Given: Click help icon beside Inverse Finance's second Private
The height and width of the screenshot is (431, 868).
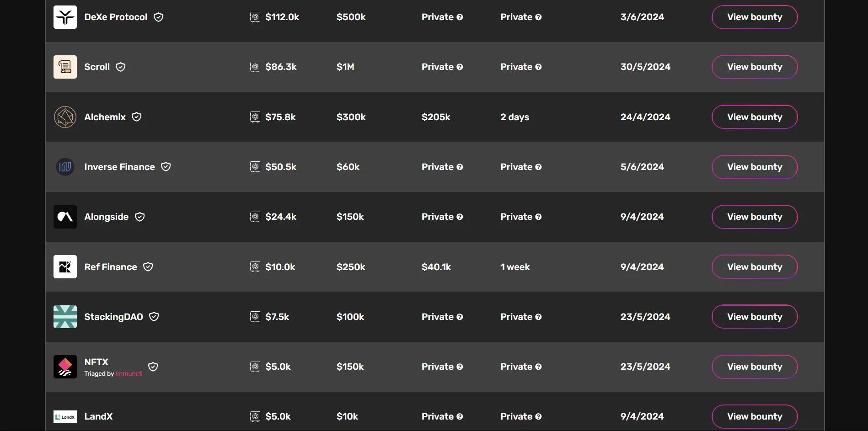Looking at the screenshot, I should (x=538, y=167).
